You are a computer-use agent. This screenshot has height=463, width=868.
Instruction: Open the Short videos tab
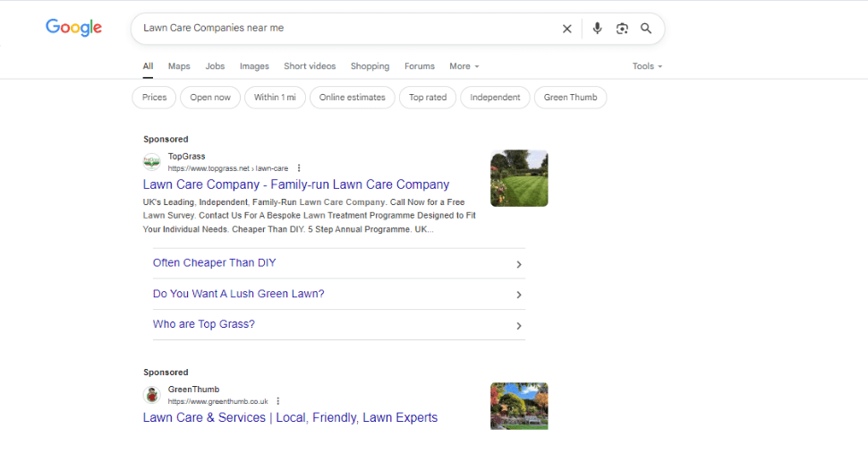click(x=310, y=66)
